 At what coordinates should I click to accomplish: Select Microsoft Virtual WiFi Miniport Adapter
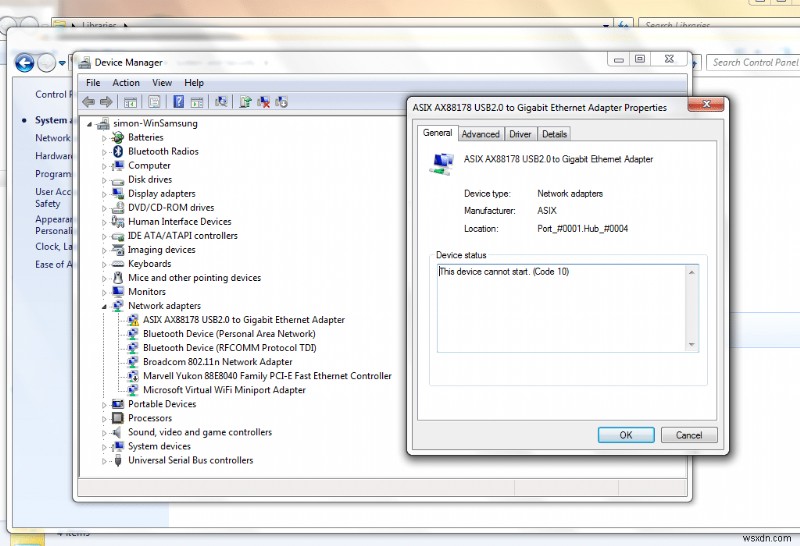(x=224, y=390)
